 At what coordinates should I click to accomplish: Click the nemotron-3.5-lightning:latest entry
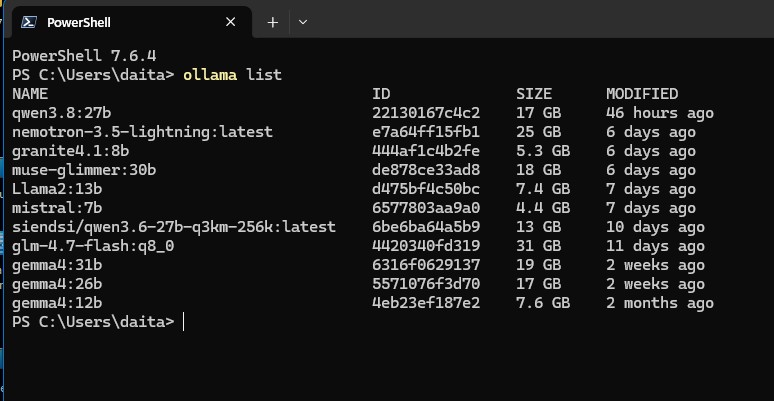tap(143, 132)
